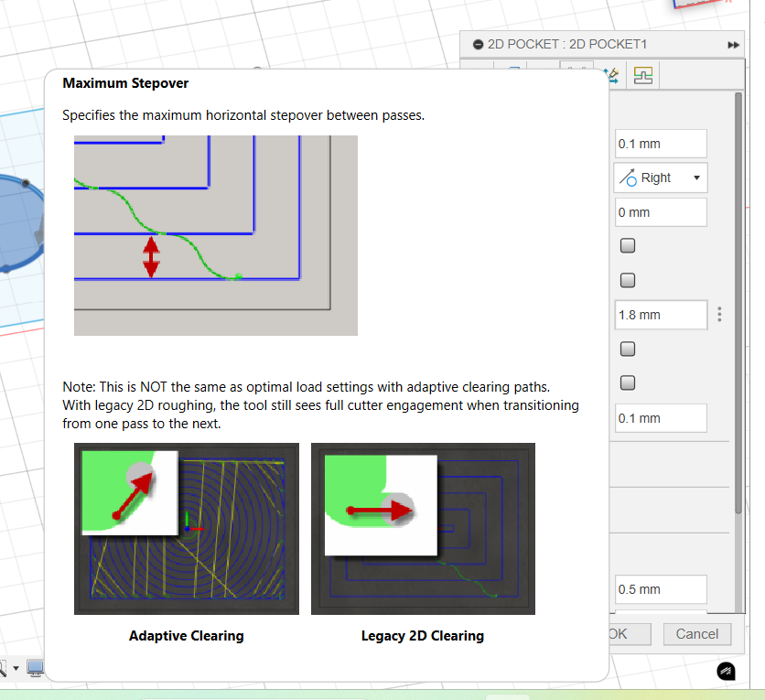The height and width of the screenshot is (700, 765).
Task: Click the dialog's vertical scrollbar
Action: (738, 303)
